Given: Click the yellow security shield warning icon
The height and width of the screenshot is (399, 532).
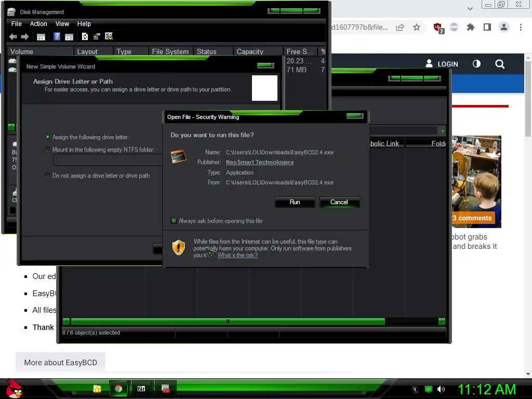Looking at the screenshot, I should point(179,247).
